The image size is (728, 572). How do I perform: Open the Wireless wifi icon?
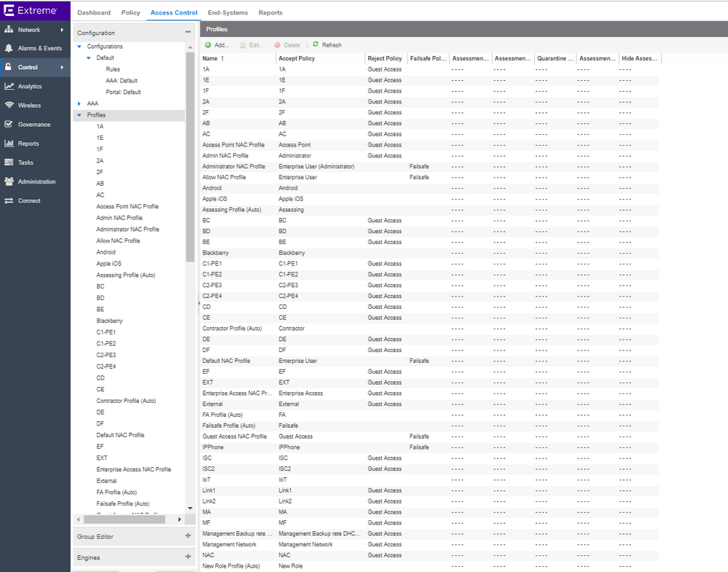click(x=9, y=106)
